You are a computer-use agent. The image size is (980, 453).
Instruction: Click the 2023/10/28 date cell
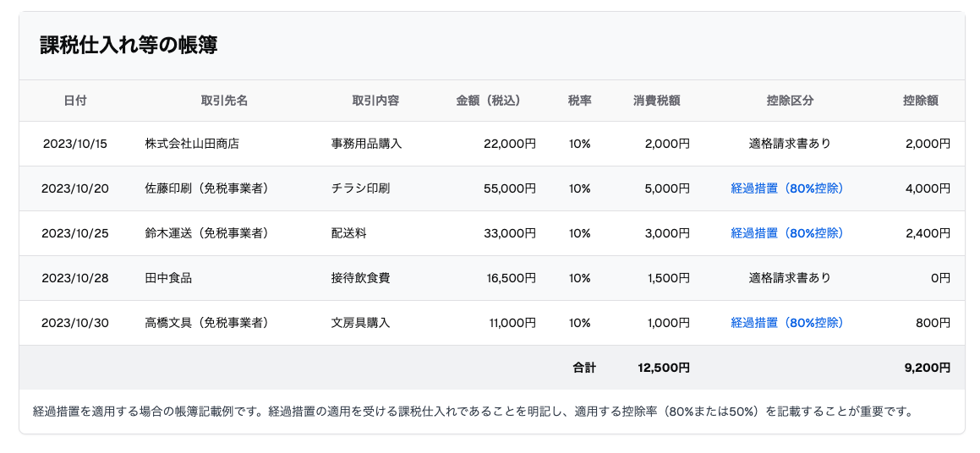pyautogui.click(x=74, y=278)
